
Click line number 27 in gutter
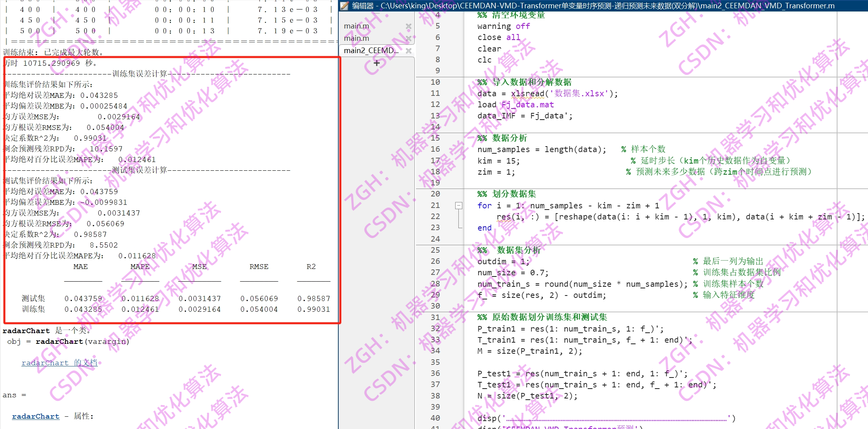point(435,273)
